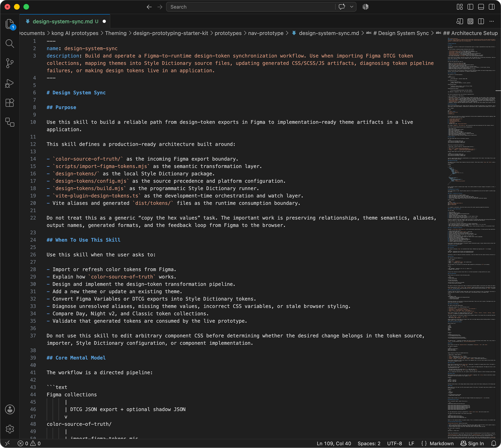
Task: Click `scripts/import-figma-tokens.mjs` on line 15
Action: (101, 166)
